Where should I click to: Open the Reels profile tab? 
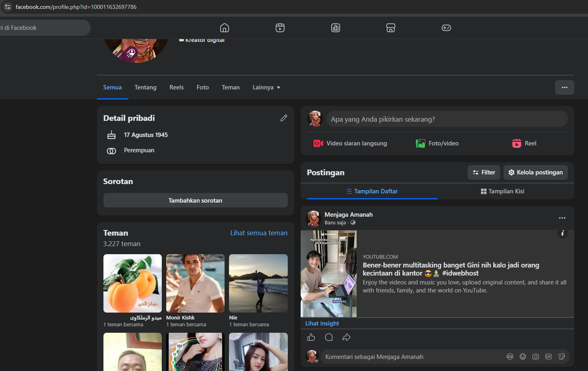pos(176,87)
